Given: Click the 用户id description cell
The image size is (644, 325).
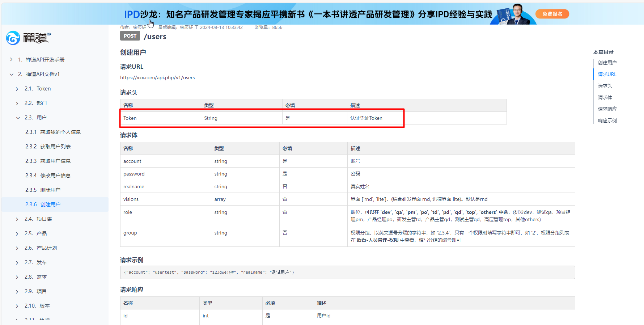Looking at the screenshot, I should pyautogui.click(x=444, y=316).
